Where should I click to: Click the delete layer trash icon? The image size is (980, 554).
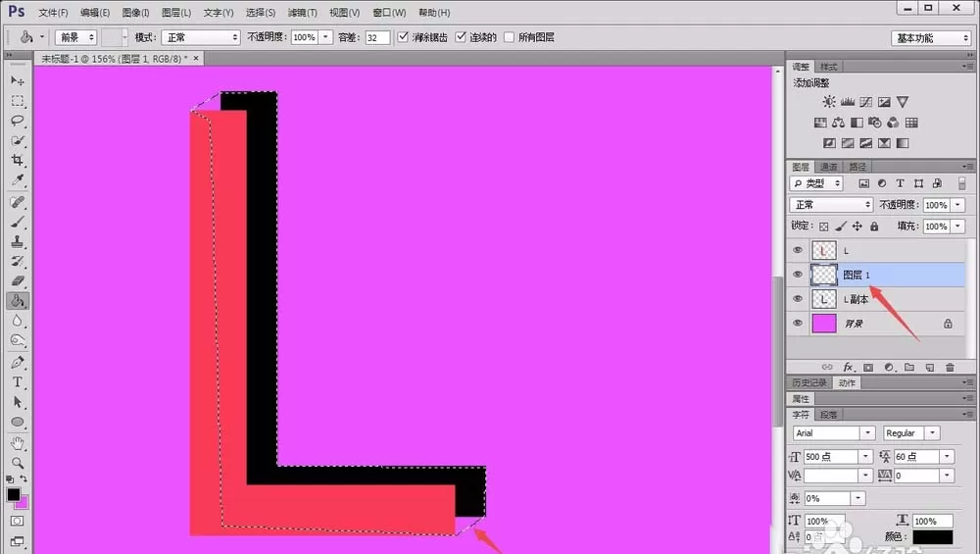coord(950,368)
